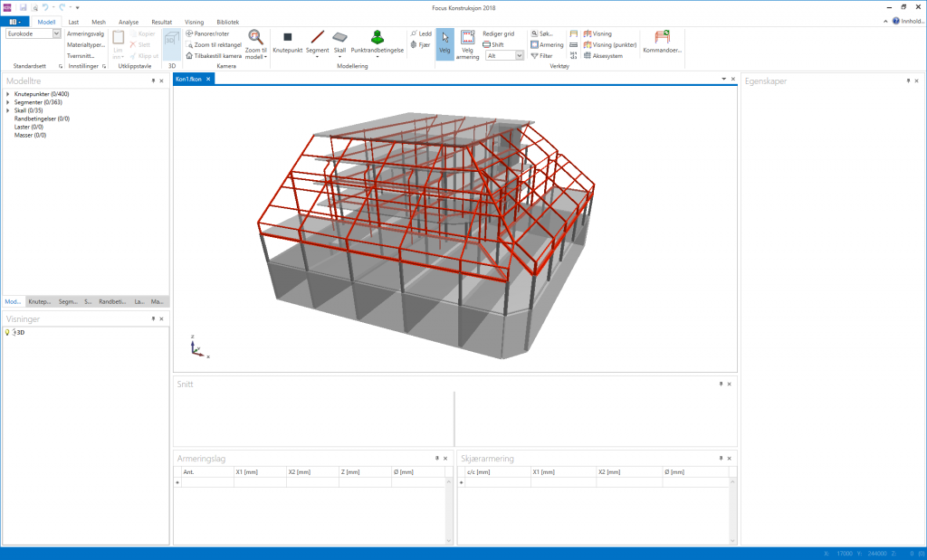Viewport: 927px width, 560px height.
Task: Switch to the Analyse ribbon tab
Action: pos(129,22)
